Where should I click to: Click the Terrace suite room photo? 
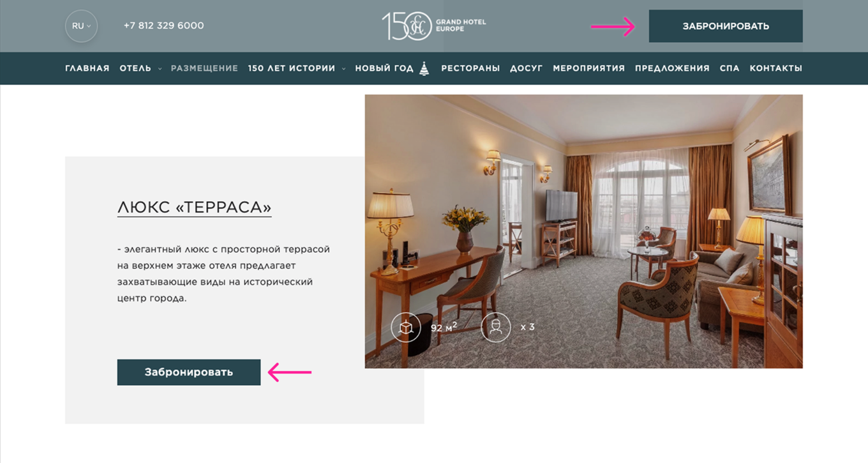coord(583,231)
